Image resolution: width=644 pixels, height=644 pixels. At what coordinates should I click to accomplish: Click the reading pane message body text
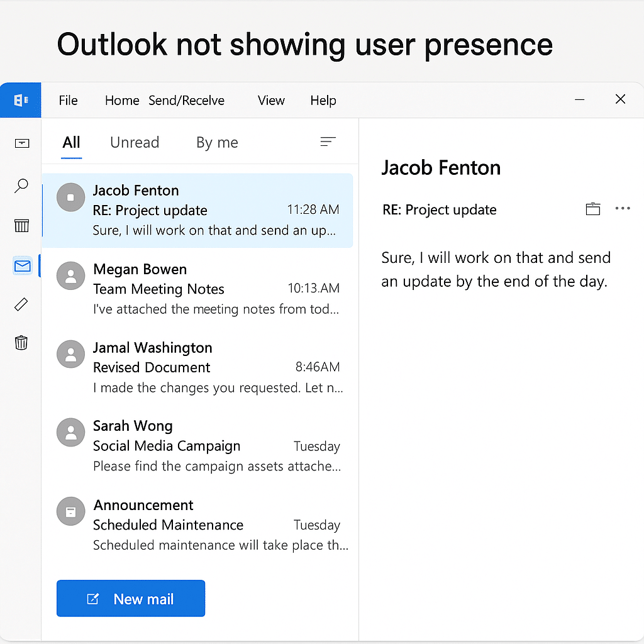pyautogui.click(x=496, y=269)
